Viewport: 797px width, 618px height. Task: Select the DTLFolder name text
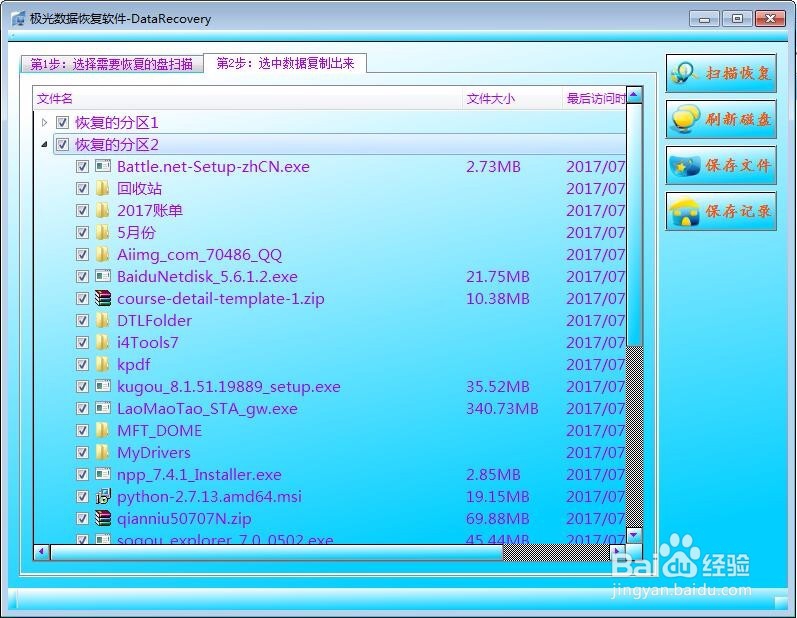[x=155, y=320]
